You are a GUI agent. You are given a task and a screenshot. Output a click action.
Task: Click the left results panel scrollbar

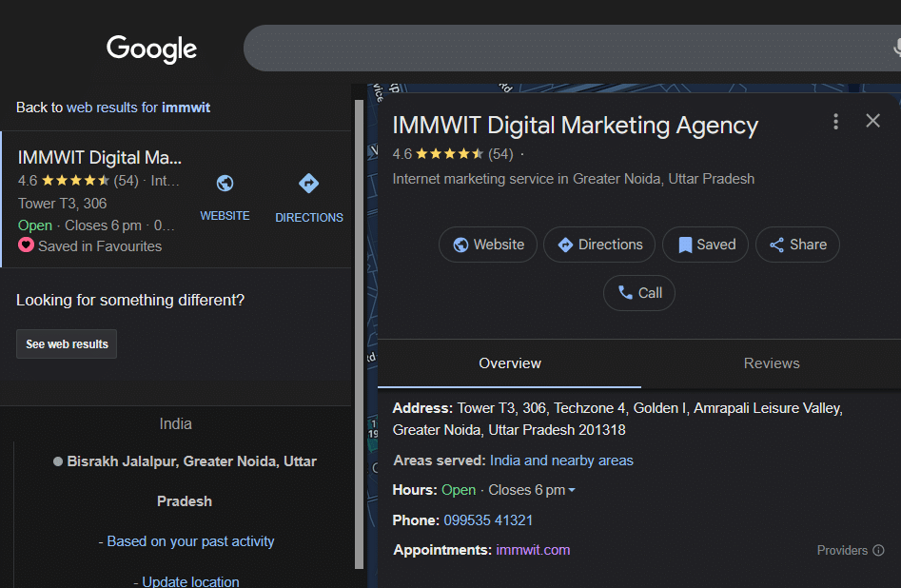tap(359, 334)
